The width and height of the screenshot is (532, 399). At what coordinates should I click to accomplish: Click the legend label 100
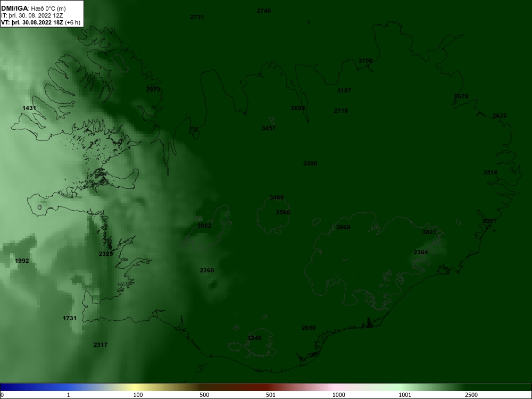point(138,395)
